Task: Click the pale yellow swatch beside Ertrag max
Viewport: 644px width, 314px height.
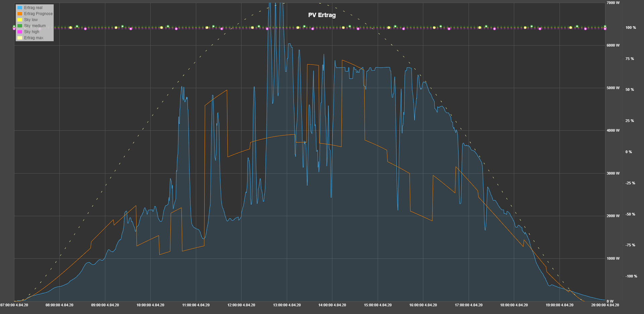Action: 20,38
